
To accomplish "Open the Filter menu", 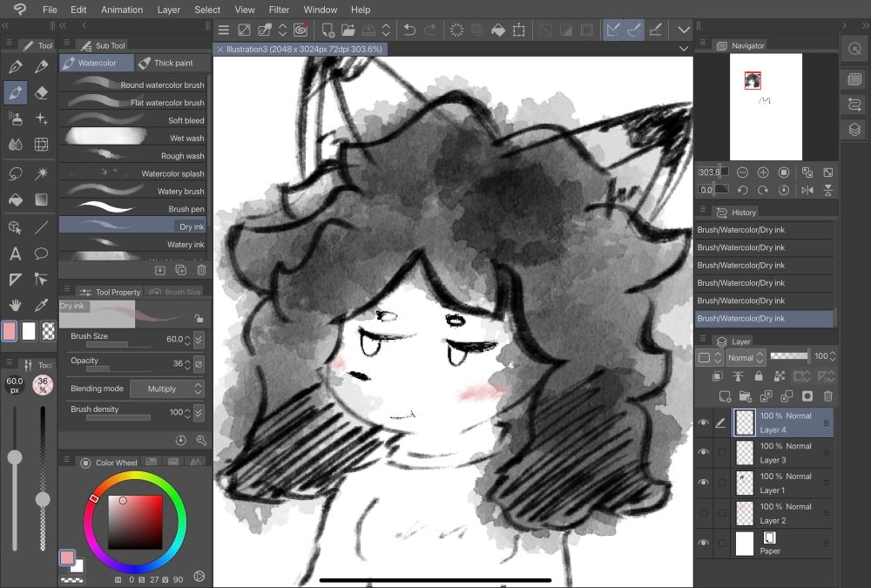I will (279, 10).
